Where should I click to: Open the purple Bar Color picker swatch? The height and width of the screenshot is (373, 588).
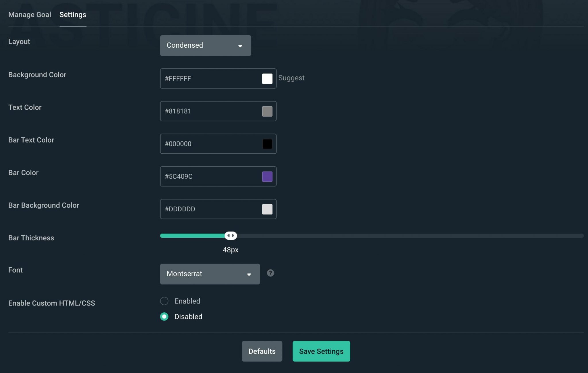point(267,177)
